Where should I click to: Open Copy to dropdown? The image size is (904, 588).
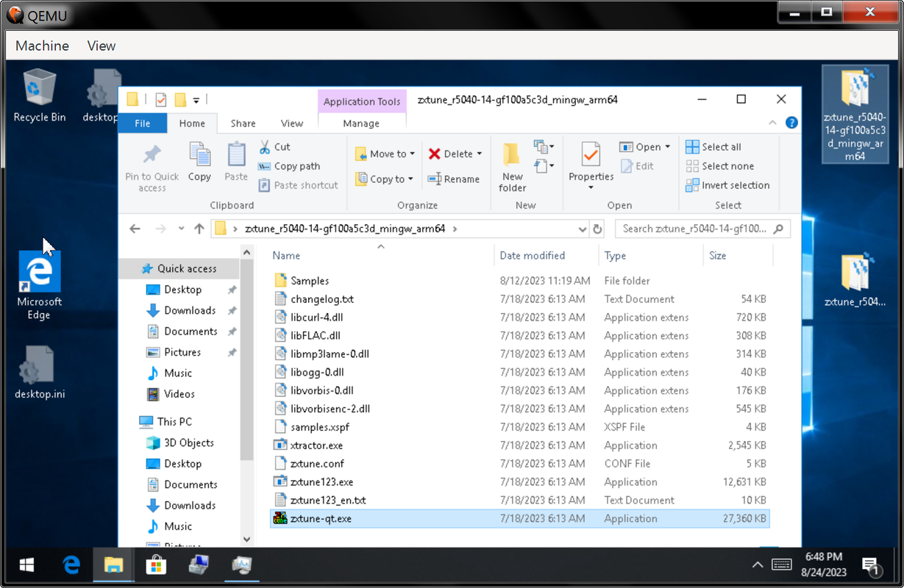click(385, 179)
